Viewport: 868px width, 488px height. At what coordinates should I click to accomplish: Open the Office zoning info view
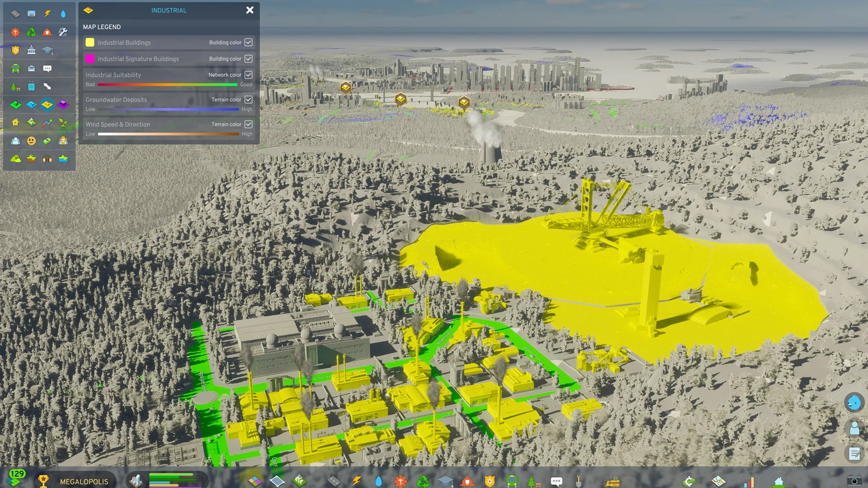63,104
